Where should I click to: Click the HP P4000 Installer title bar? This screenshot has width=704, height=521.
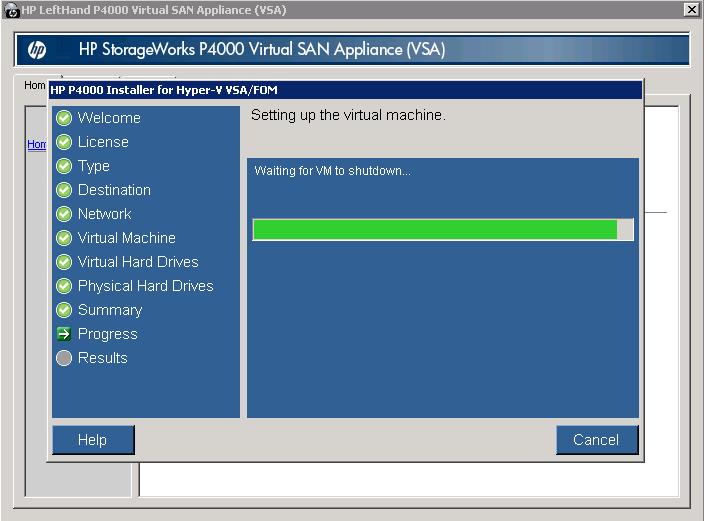coord(345,90)
